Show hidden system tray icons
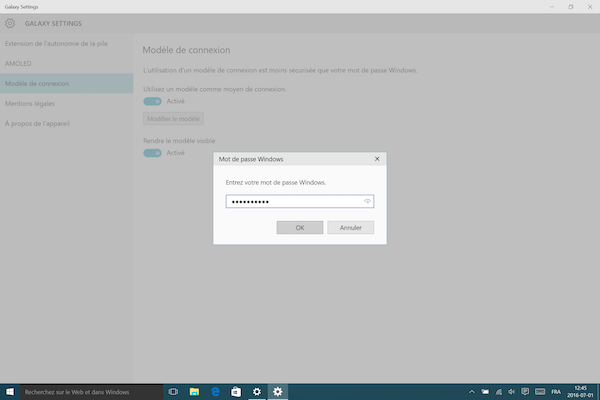The image size is (600, 400). click(x=472, y=392)
